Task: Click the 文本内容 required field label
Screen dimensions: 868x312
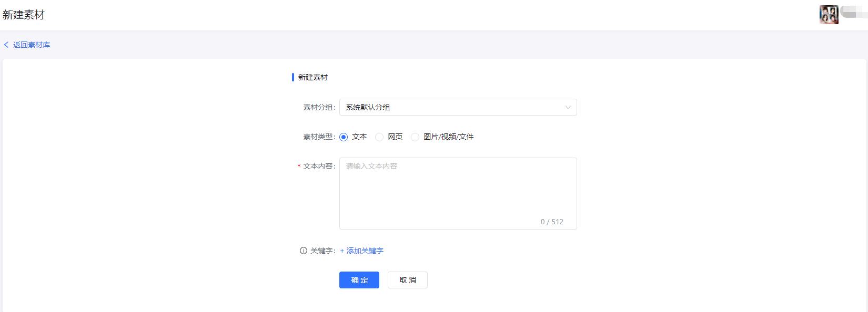Action: pos(318,166)
